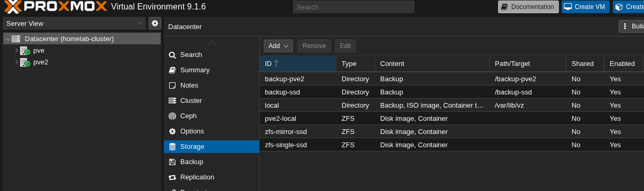Viewport: 644px width, 191px height.
Task: Click the Create VM monitor icon
Action: 568,7
